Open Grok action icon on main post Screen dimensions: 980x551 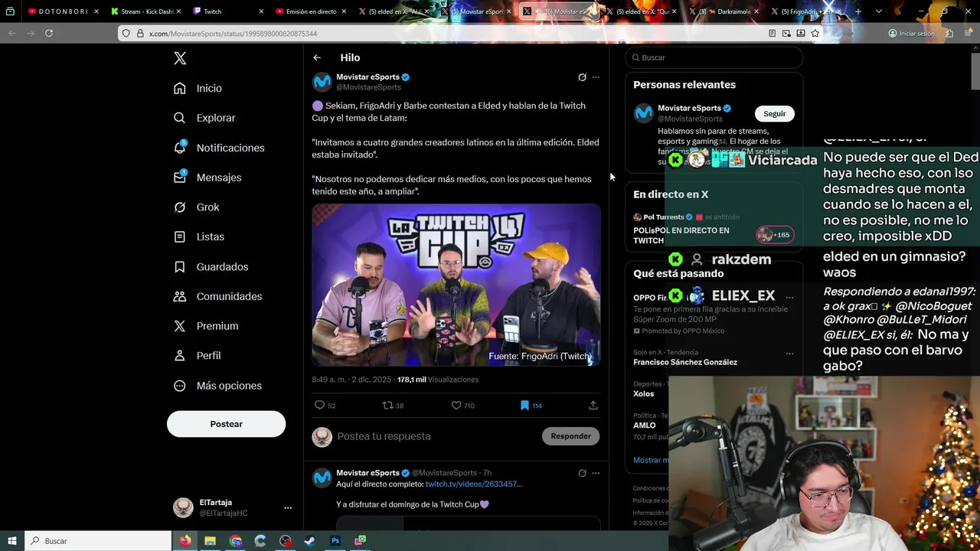[x=582, y=77]
